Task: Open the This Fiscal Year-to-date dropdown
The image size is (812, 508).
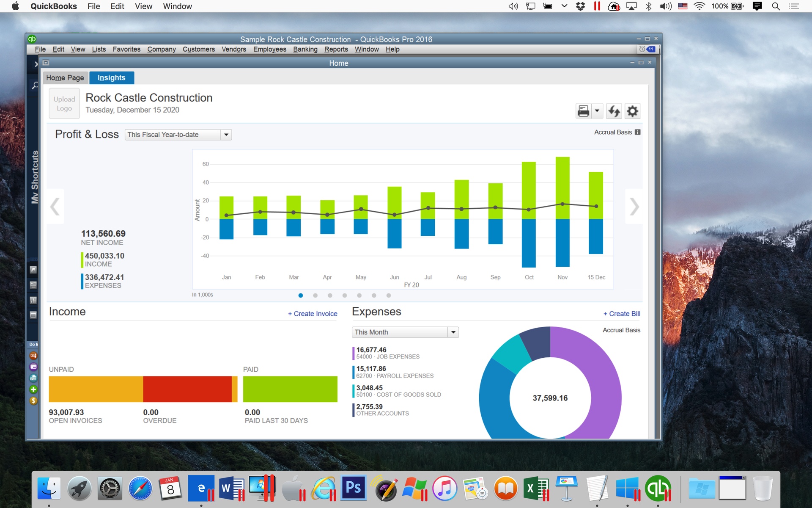Action: coord(178,135)
